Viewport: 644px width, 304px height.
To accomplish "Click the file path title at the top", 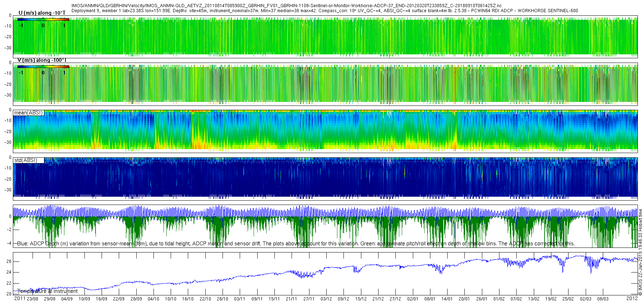I will 287,6.
